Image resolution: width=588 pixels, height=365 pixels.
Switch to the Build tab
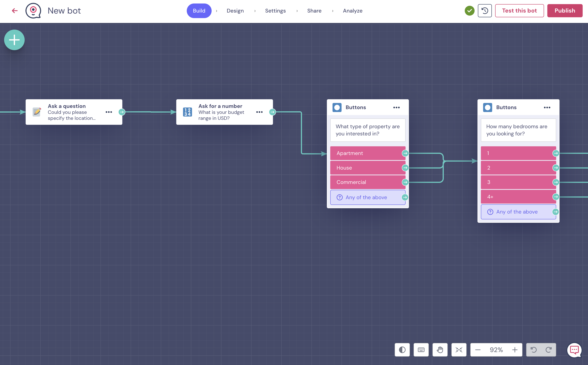pyautogui.click(x=199, y=11)
